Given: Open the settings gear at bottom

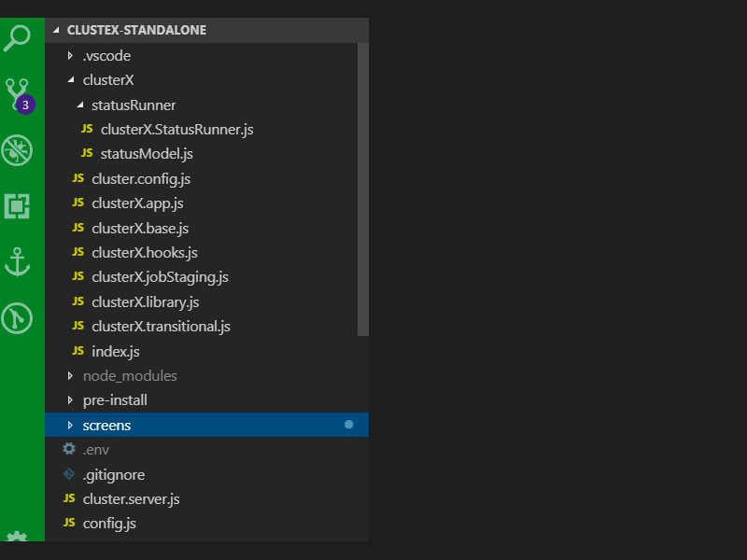Looking at the screenshot, I should click(18, 538).
